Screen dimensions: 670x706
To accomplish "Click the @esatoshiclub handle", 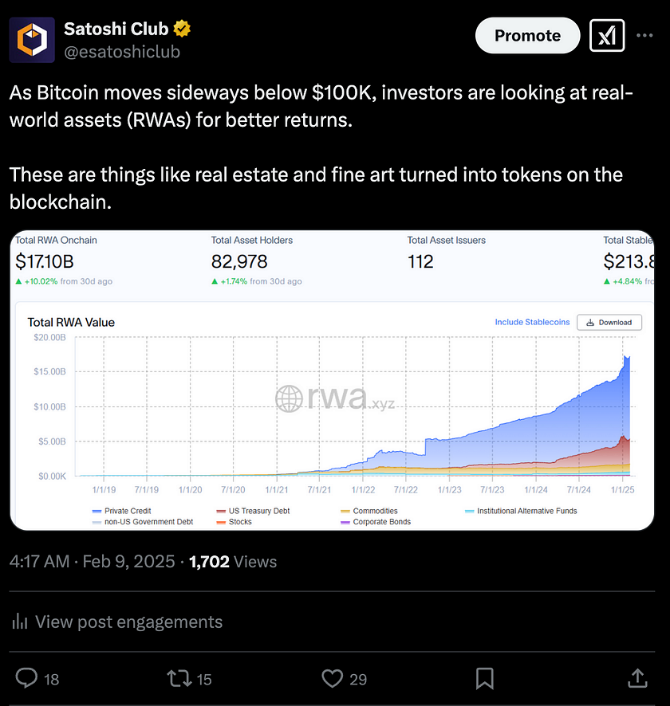I will coord(122,51).
